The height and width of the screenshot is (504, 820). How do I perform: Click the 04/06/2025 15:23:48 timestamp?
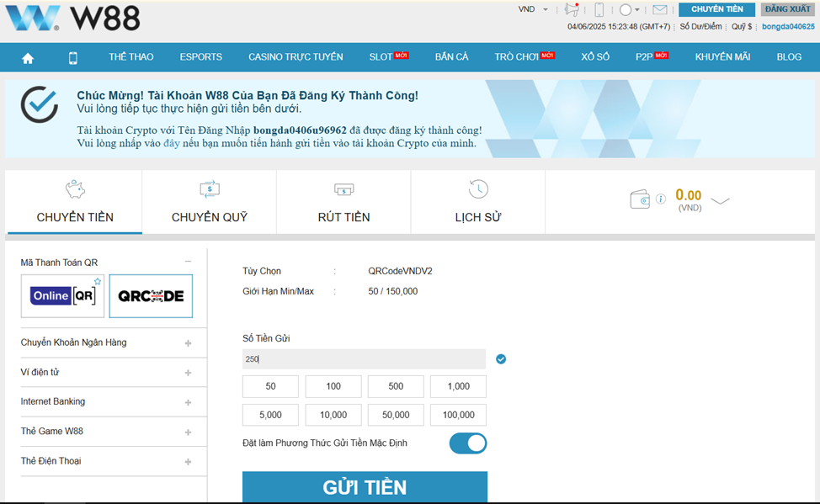click(619, 27)
